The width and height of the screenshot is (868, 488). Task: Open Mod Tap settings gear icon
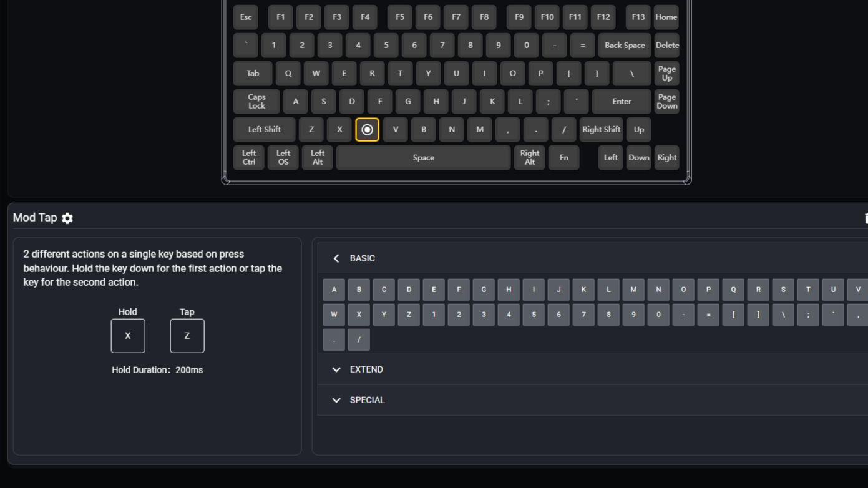pyautogui.click(x=67, y=218)
